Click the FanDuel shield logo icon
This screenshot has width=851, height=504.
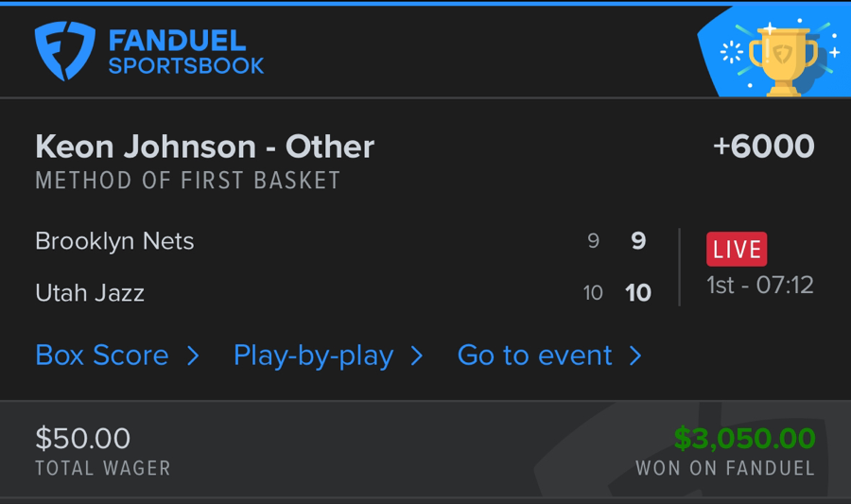pos(65,51)
